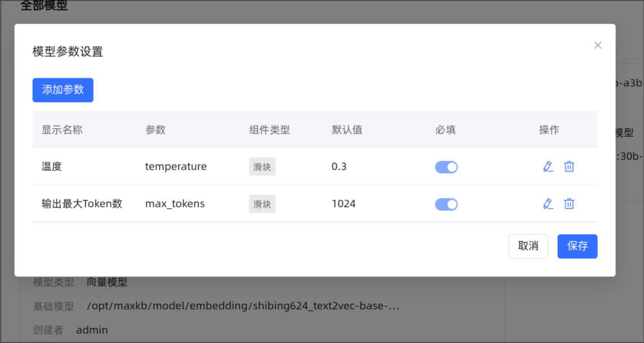
Task: Delete the temperature parameter row
Action: click(x=569, y=166)
